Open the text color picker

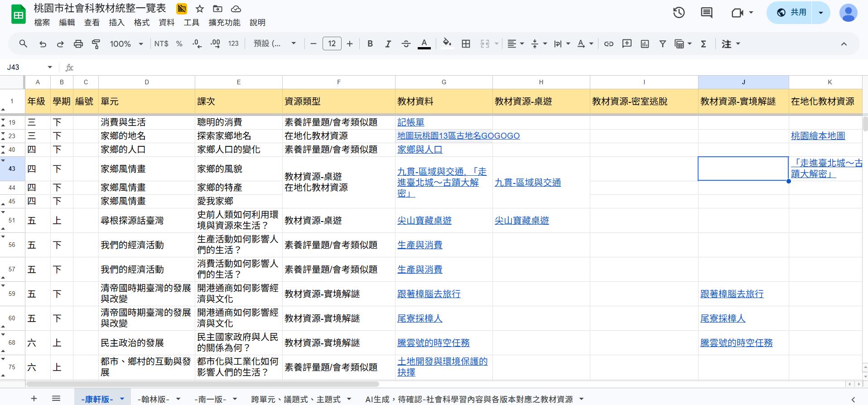424,44
